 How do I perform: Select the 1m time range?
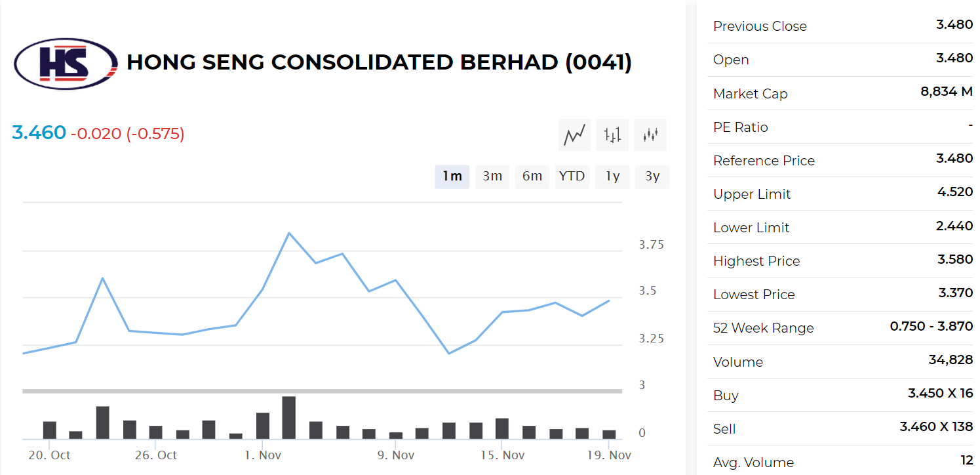pos(452,176)
